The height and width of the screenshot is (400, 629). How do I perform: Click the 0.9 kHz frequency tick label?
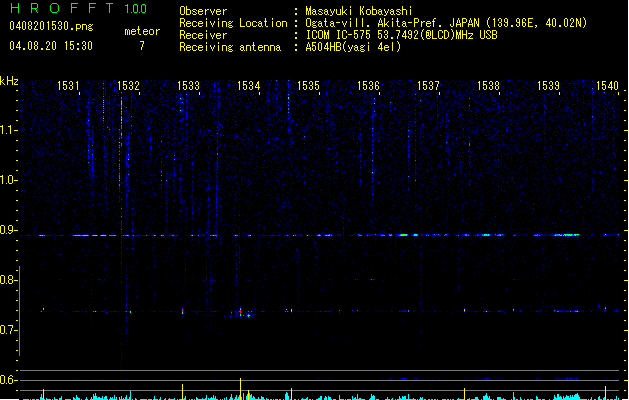(x=8, y=230)
